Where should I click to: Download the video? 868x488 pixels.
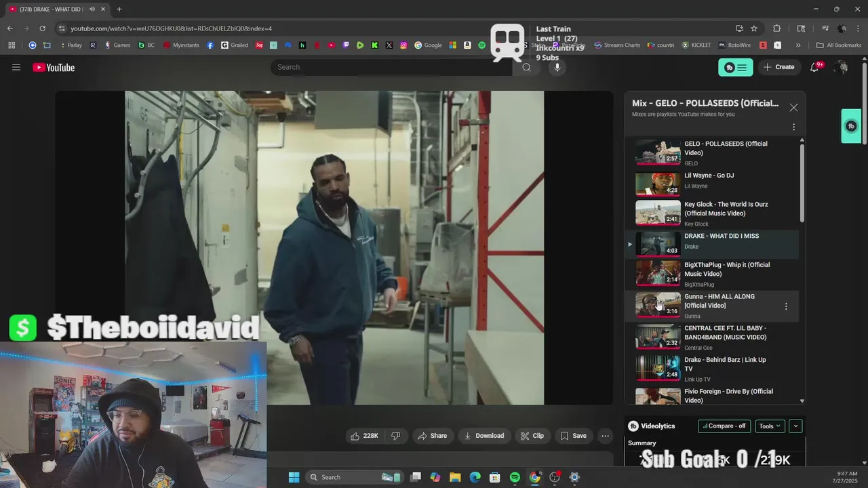click(x=484, y=436)
